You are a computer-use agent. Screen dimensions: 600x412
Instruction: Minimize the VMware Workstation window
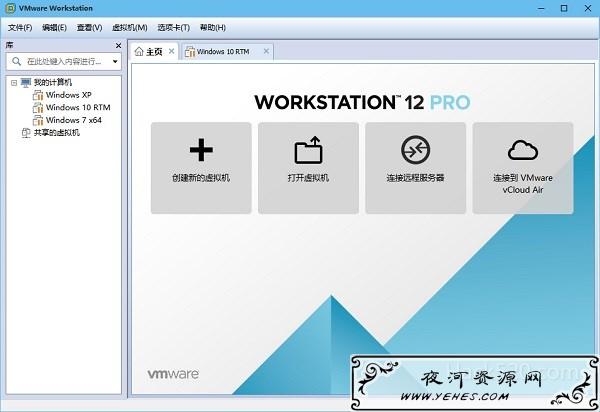click(x=541, y=8)
